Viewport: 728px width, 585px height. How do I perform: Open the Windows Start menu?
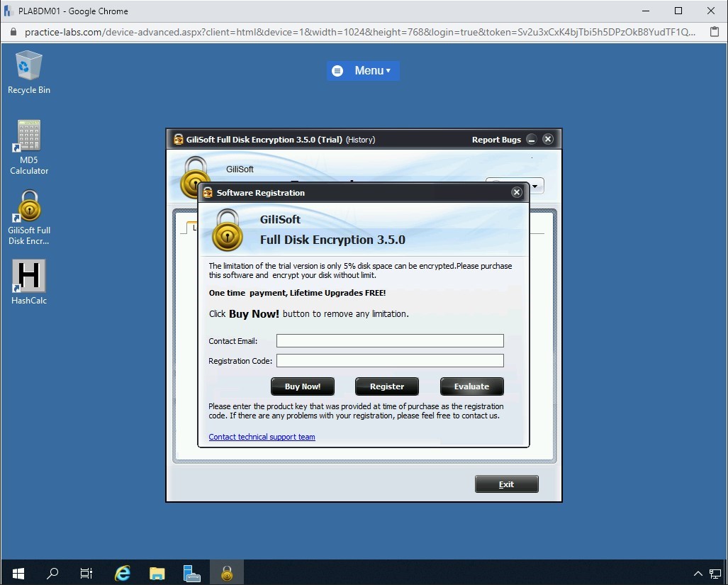point(18,573)
